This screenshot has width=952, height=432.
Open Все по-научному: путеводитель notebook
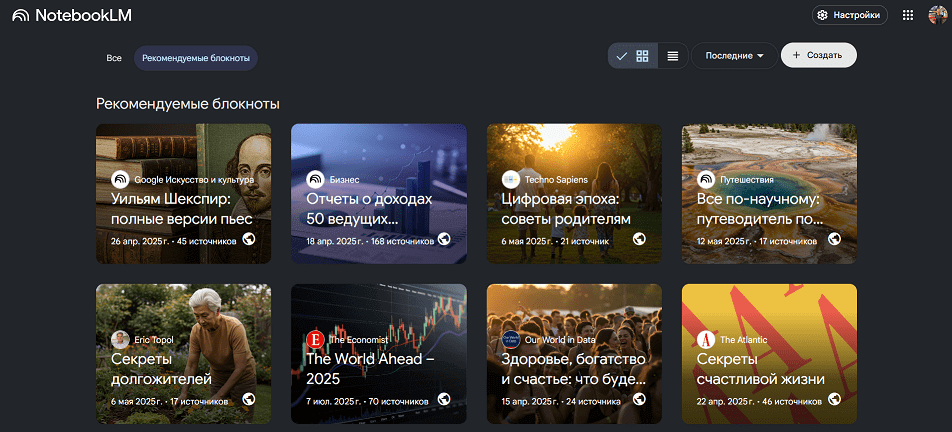769,194
